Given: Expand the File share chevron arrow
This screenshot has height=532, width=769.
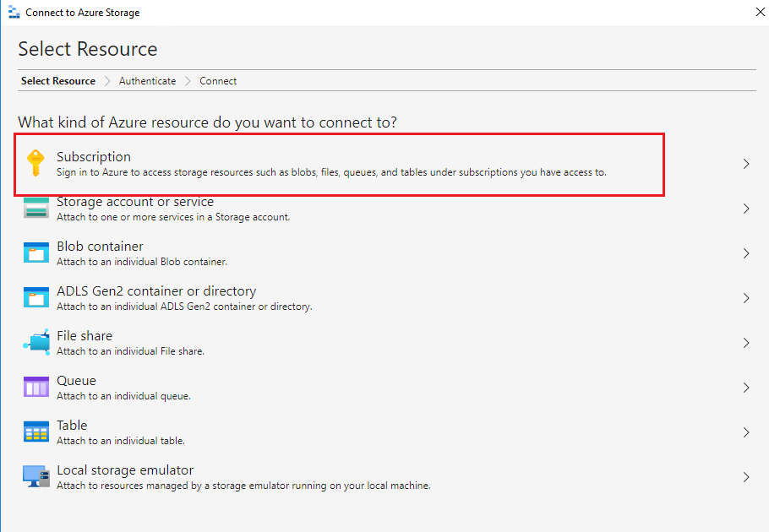Looking at the screenshot, I should (746, 343).
